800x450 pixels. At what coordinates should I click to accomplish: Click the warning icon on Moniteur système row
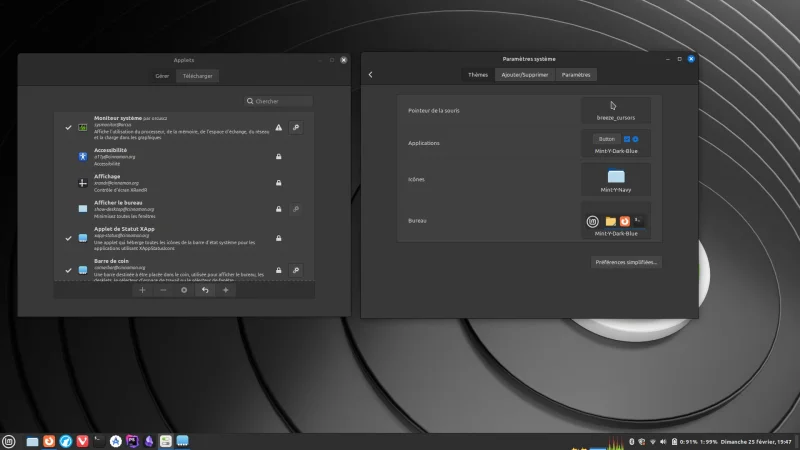click(279, 128)
